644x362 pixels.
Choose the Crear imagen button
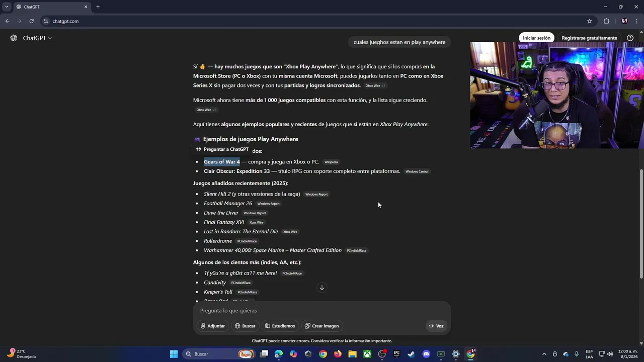(x=322, y=326)
